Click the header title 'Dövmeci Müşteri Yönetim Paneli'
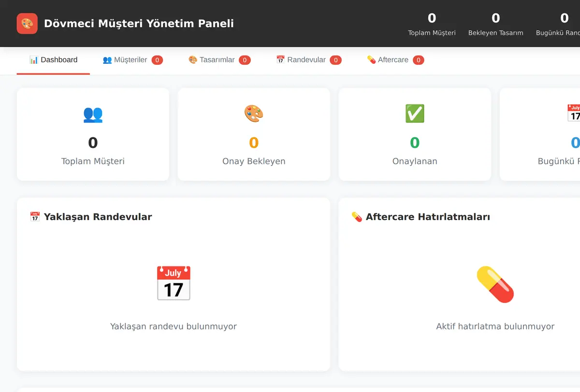Viewport: 580px width, 392px height. (139, 23)
